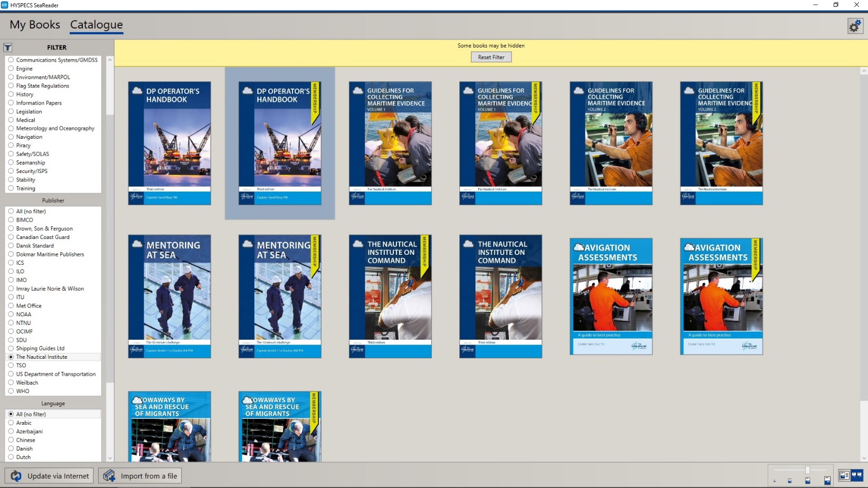Click the globe icon on Update via Internet
Image resolution: width=868 pixels, height=488 pixels.
point(16,476)
